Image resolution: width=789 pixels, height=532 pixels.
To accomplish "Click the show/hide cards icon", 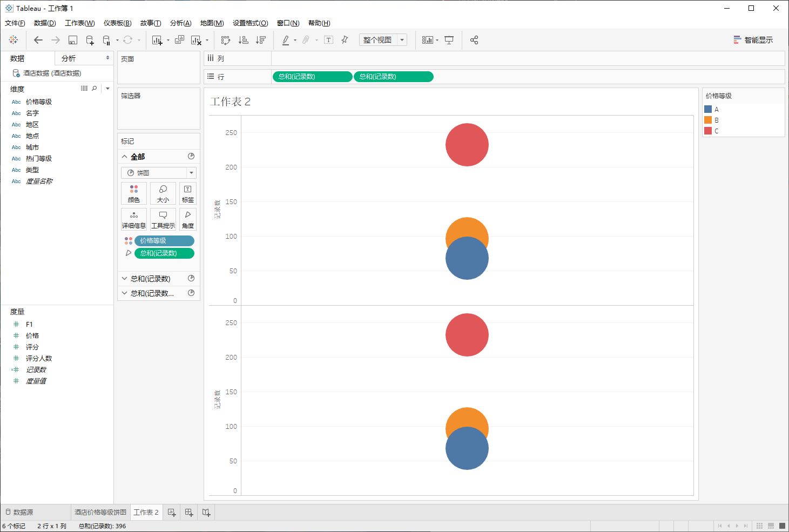I will (427, 40).
